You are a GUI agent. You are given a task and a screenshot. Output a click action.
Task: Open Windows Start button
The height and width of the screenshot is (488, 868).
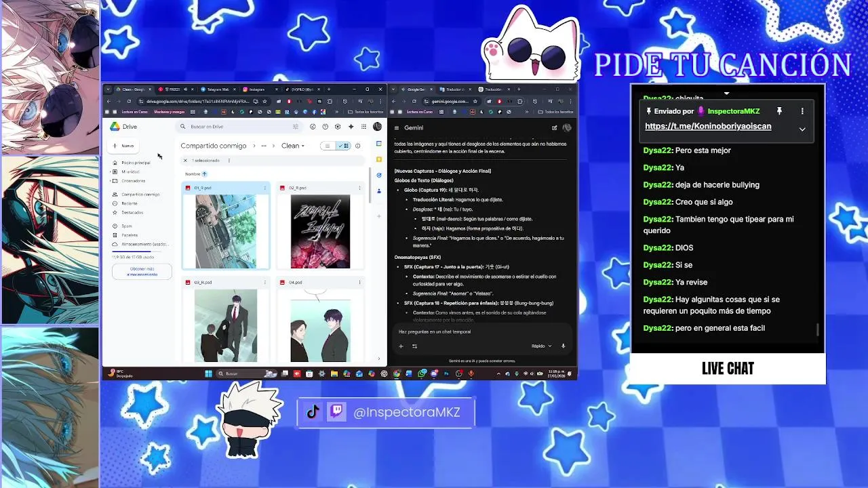(209, 373)
